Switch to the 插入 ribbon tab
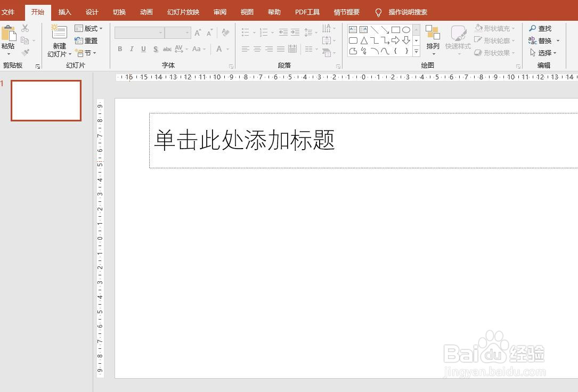 pos(64,12)
